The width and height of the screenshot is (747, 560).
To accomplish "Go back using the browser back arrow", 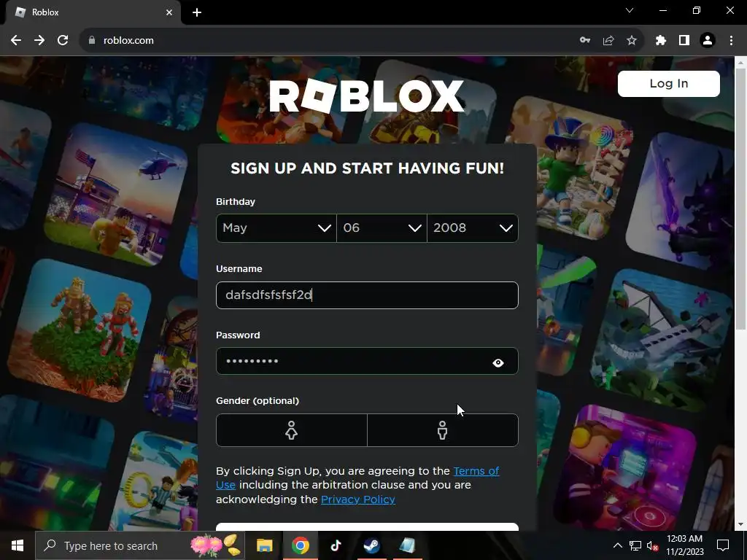I will (16, 41).
